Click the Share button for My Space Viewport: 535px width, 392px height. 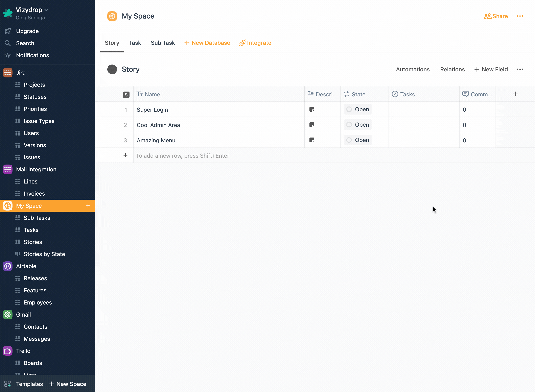pos(496,16)
